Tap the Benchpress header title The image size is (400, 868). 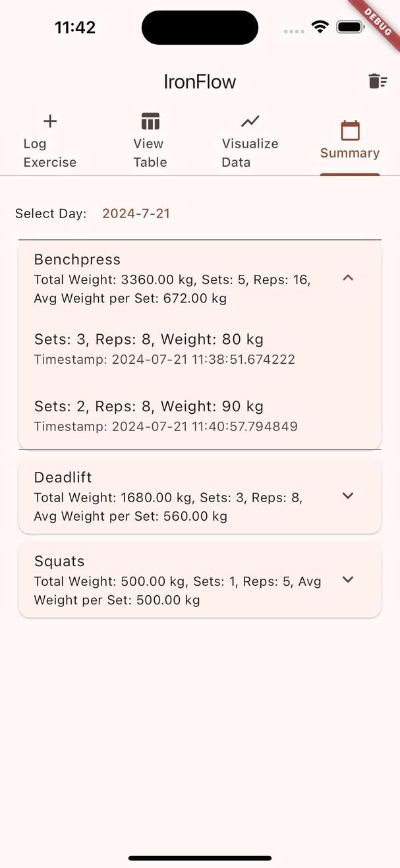(x=77, y=260)
